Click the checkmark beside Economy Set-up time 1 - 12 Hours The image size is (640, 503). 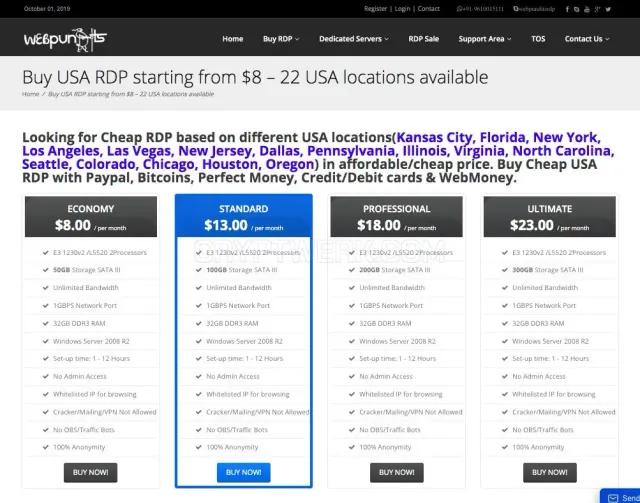tap(46, 359)
